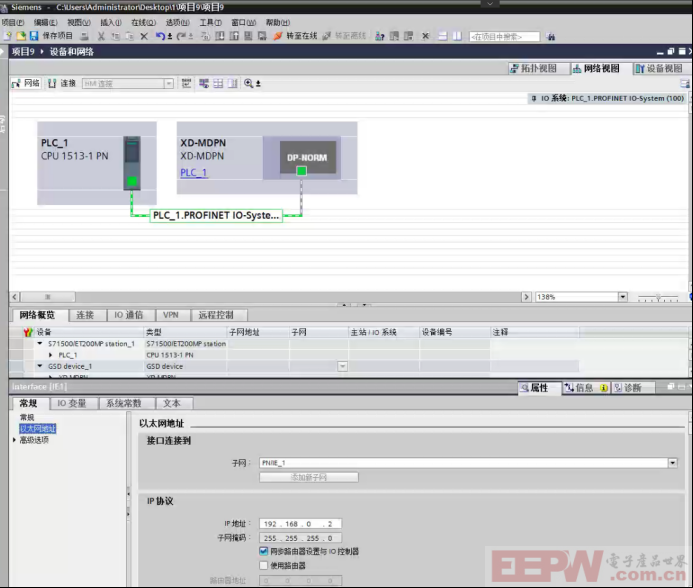Collapse S71500/ET200MP station_1 tree row

[x=40, y=343]
